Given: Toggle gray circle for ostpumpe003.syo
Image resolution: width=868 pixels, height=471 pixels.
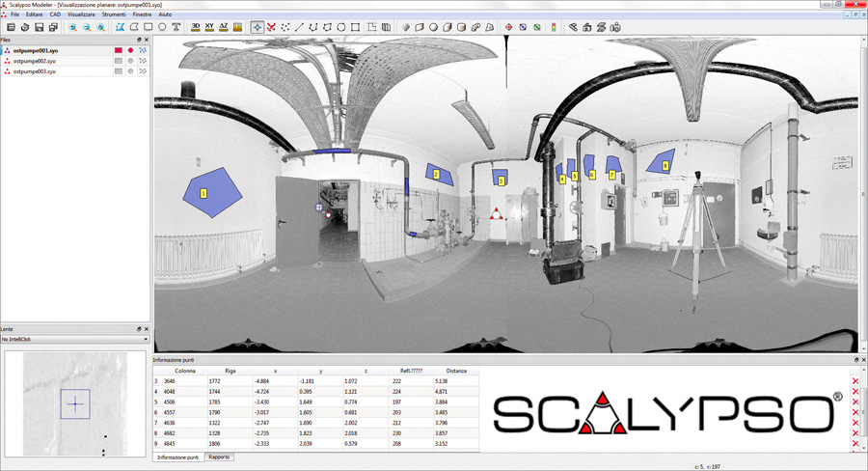Looking at the screenshot, I should tap(130, 71).
